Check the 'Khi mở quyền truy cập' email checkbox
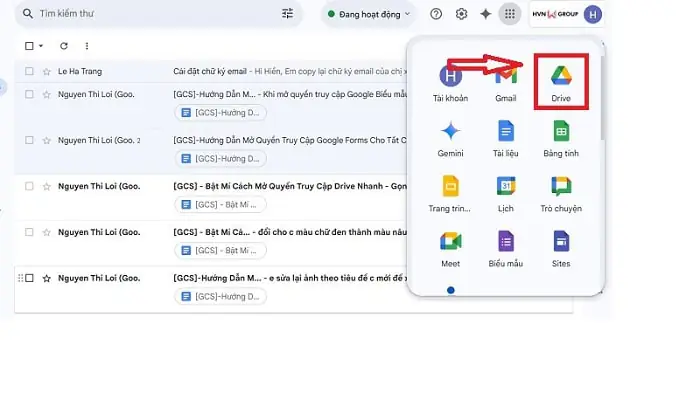This screenshot has width=700, height=393. (x=29, y=94)
